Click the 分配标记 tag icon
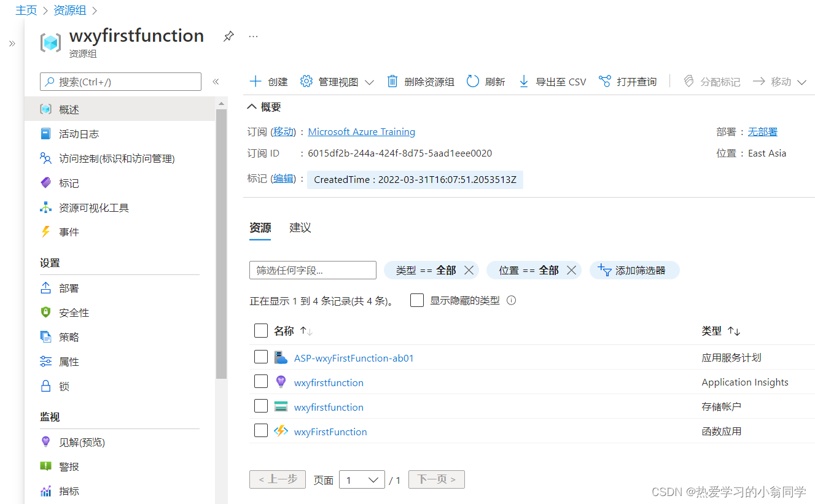 (x=688, y=82)
